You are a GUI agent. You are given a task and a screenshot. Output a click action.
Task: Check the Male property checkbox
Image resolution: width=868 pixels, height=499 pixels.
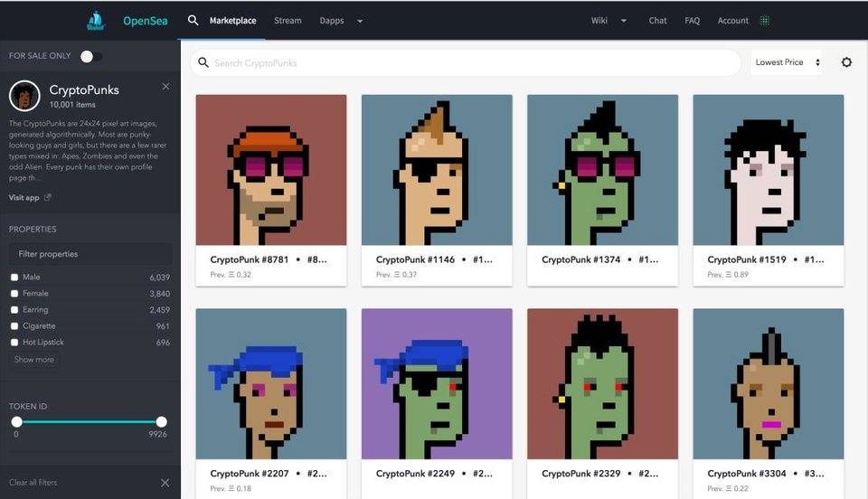(14, 278)
